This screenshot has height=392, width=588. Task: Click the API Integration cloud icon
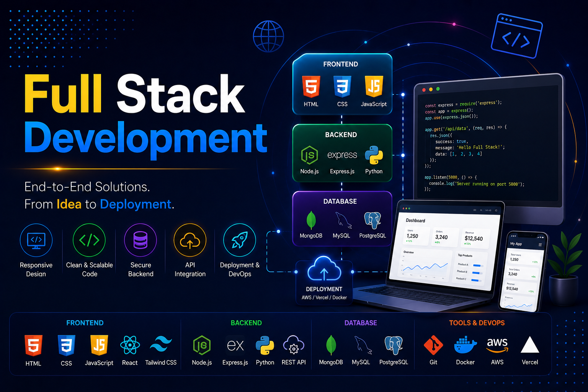point(190,240)
